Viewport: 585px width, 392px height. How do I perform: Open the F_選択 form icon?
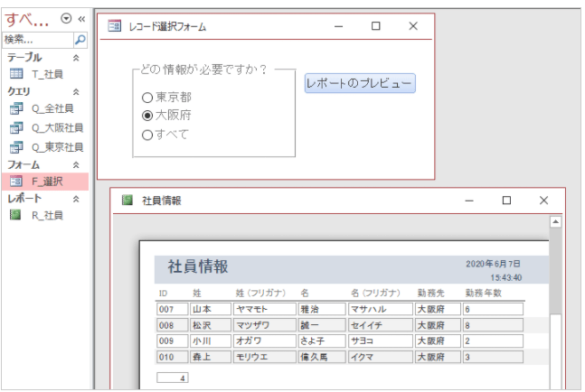click(x=15, y=182)
